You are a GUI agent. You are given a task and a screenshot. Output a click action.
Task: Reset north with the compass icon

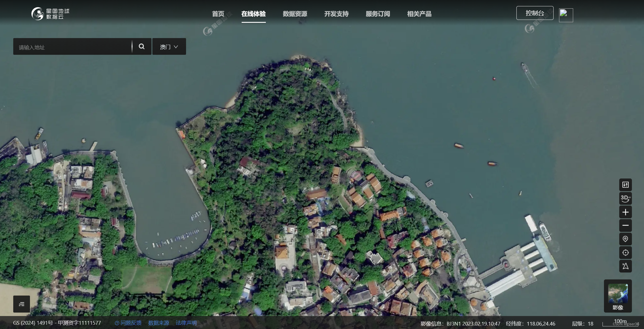tap(626, 266)
